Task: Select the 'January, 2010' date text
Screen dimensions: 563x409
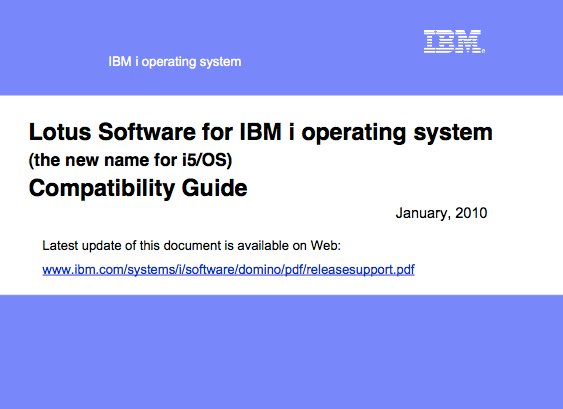Action: coord(441,213)
